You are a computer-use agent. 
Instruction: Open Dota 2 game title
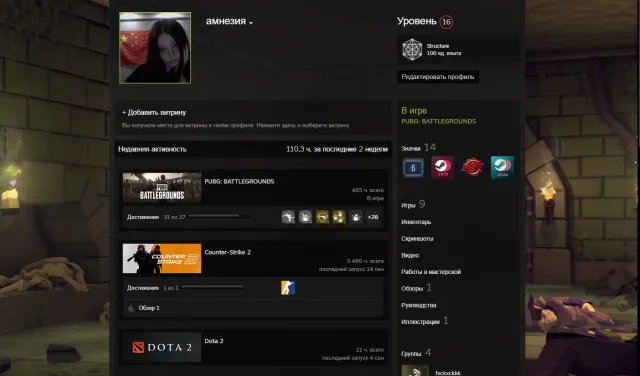[214, 341]
